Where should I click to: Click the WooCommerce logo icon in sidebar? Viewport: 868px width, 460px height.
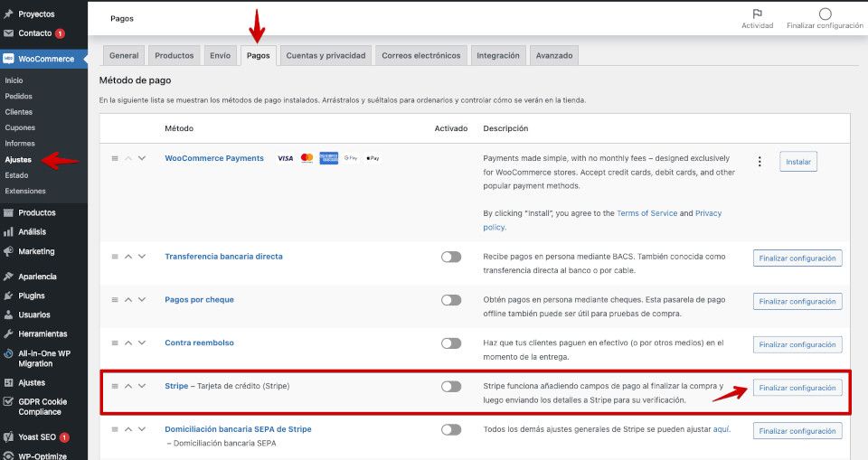(8, 59)
